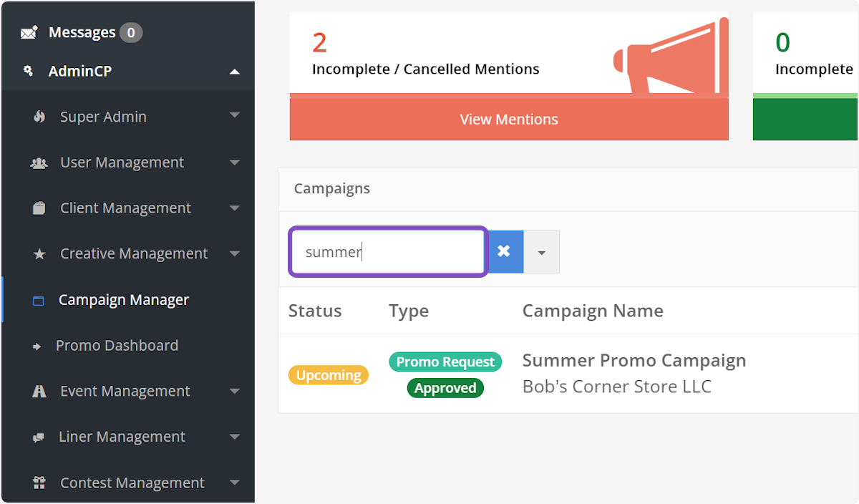Open the Summer Promo Campaign entry
The width and height of the screenshot is (859, 504).
coord(634,360)
